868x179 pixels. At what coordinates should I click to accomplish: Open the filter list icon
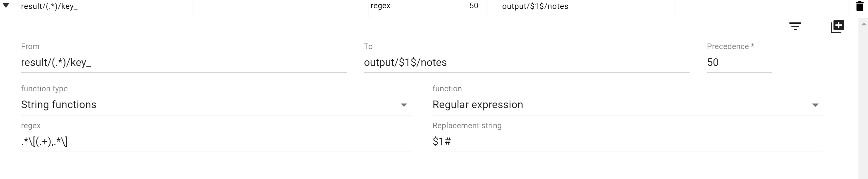795,26
